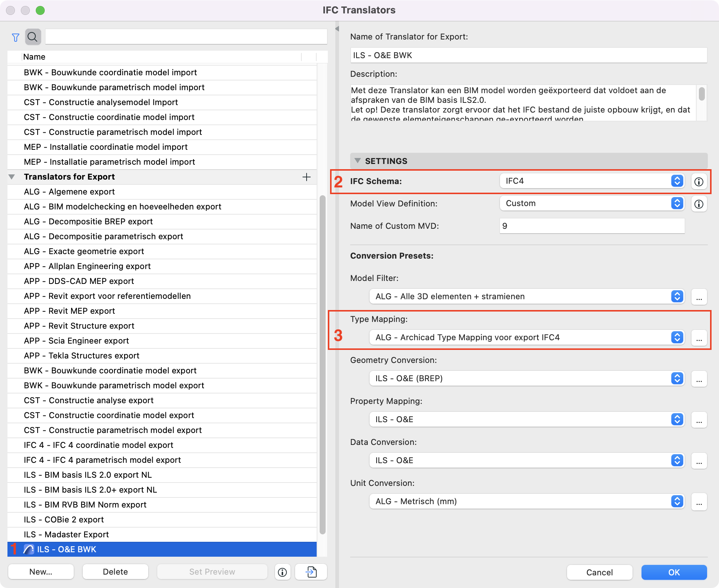Click the Name of Custom MVD field
The width and height of the screenshot is (719, 588).
pyautogui.click(x=592, y=226)
